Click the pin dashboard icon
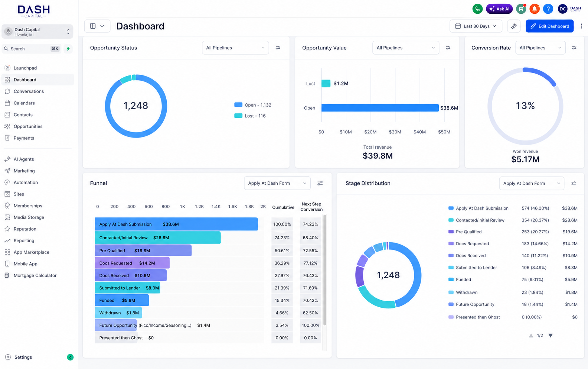 (514, 26)
